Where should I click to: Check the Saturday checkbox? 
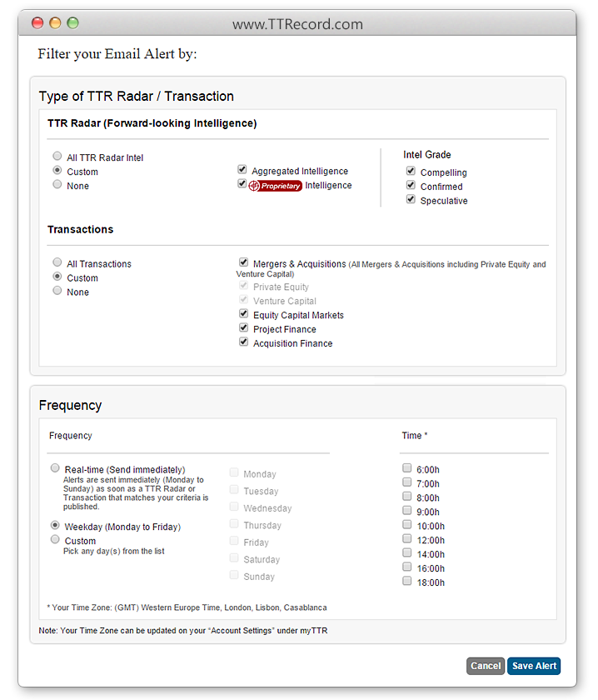point(234,557)
